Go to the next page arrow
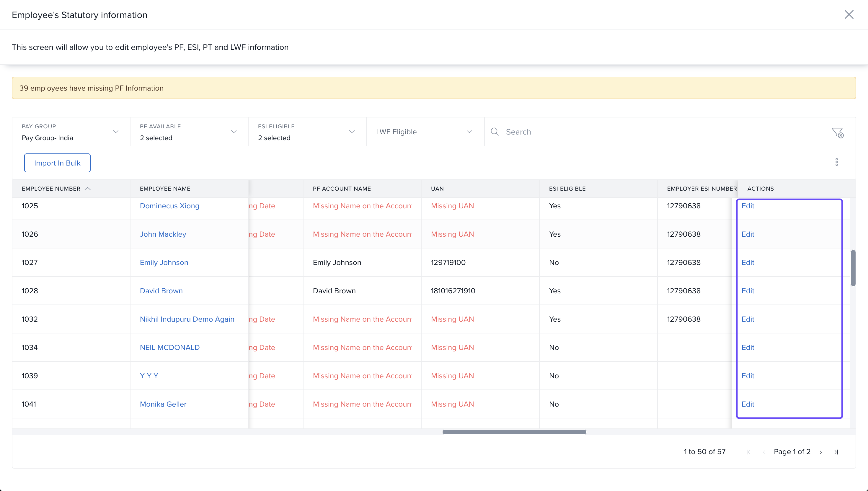The height and width of the screenshot is (491, 868). [821, 452]
